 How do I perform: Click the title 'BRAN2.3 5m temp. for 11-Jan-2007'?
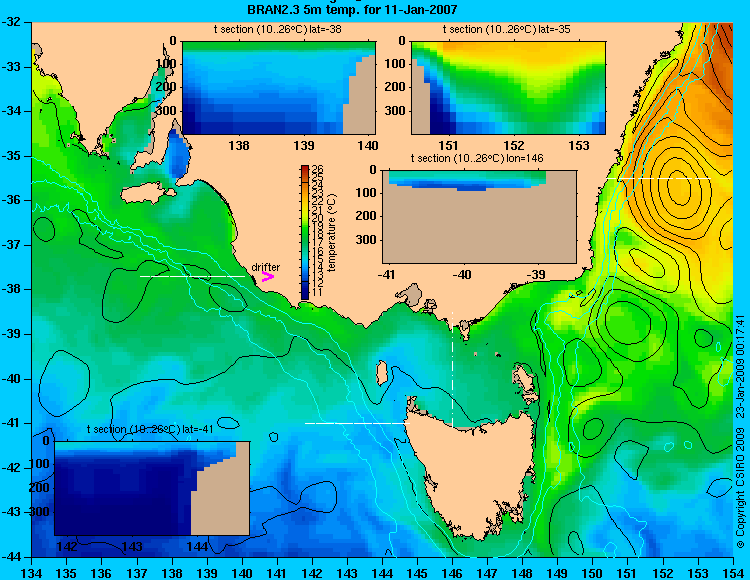point(352,9)
